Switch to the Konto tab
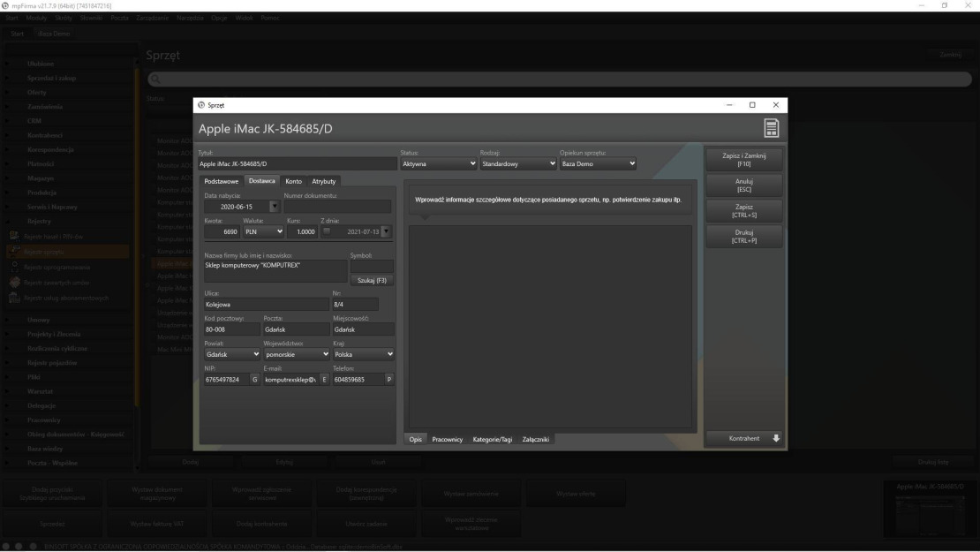This screenshot has width=980, height=552. click(294, 181)
